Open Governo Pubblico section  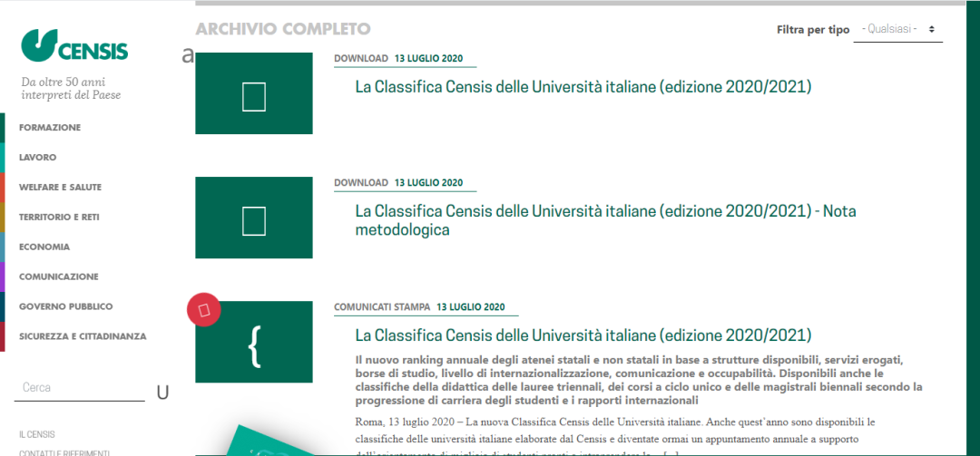tap(65, 306)
